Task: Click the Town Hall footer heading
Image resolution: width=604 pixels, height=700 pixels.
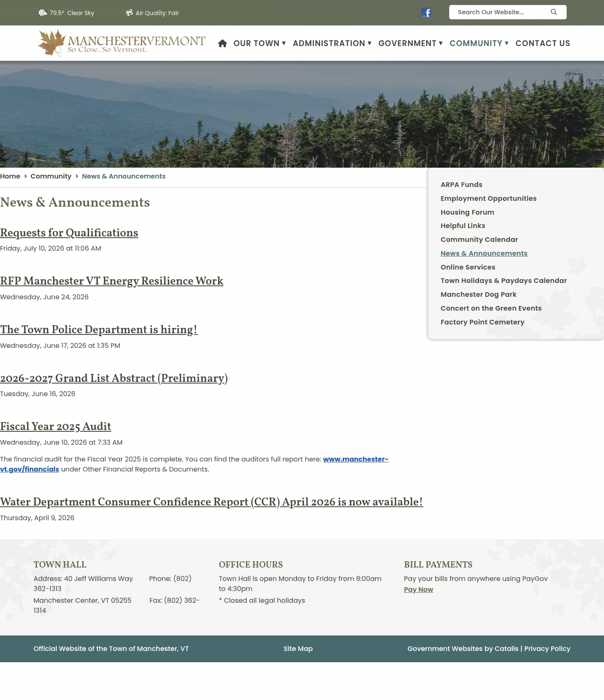Action: coord(60,565)
